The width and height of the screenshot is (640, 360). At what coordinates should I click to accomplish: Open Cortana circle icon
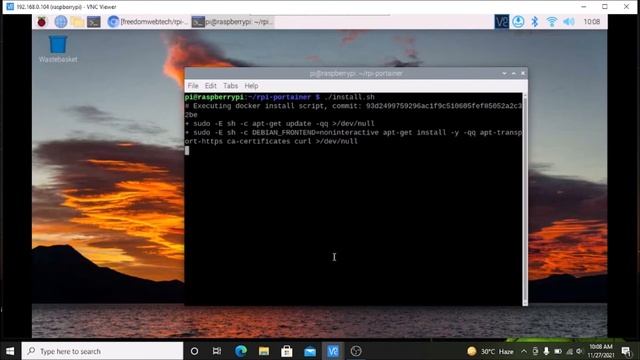pyautogui.click(x=194, y=351)
